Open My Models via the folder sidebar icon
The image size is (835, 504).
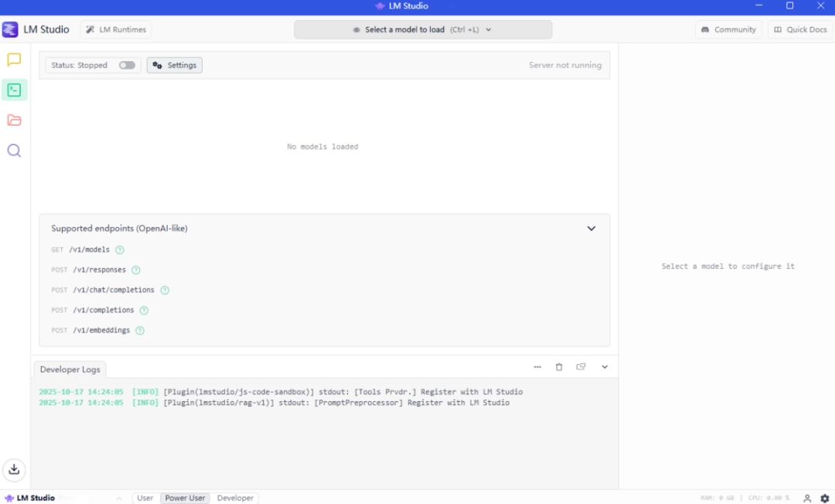click(x=14, y=120)
